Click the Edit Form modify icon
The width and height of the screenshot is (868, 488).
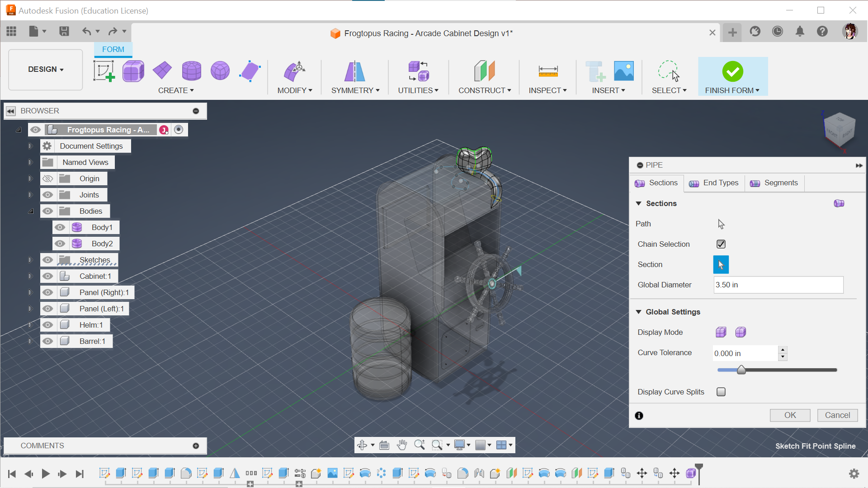(x=294, y=71)
